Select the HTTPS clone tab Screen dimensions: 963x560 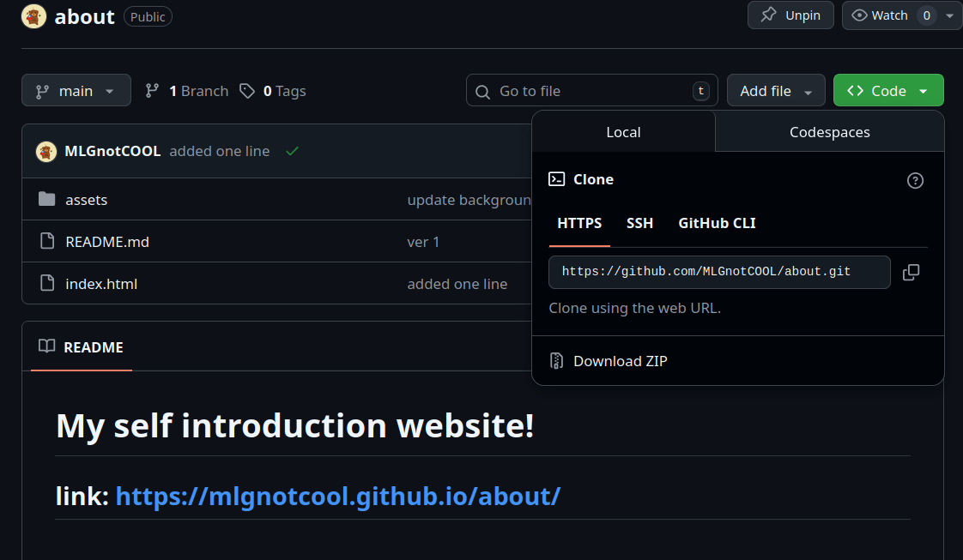pos(579,223)
